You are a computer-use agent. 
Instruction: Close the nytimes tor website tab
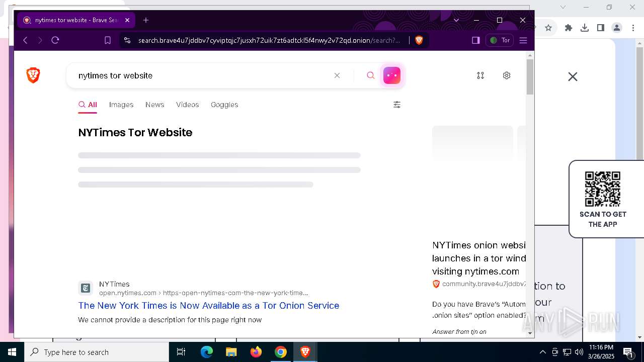pyautogui.click(x=127, y=20)
